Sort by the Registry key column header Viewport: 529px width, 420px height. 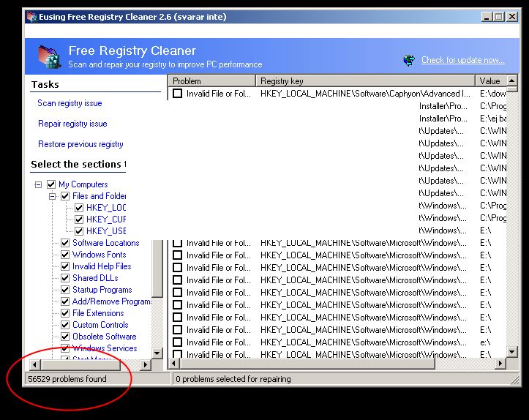coord(365,81)
